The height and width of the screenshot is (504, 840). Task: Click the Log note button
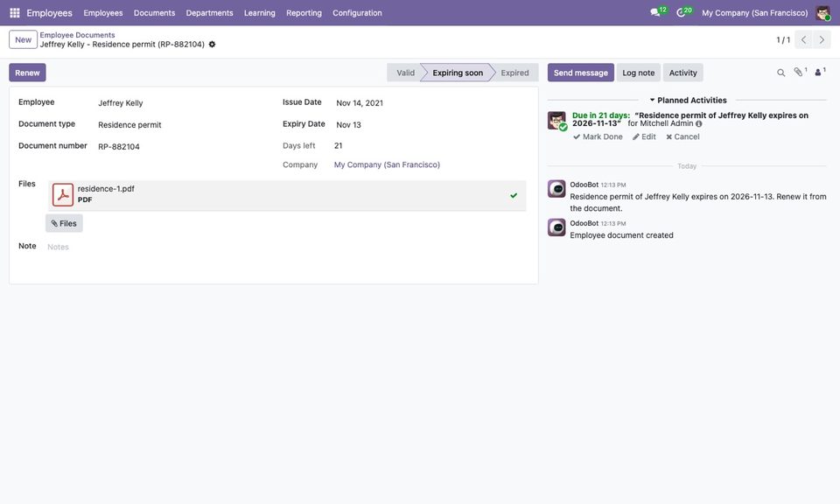point(639,73)
